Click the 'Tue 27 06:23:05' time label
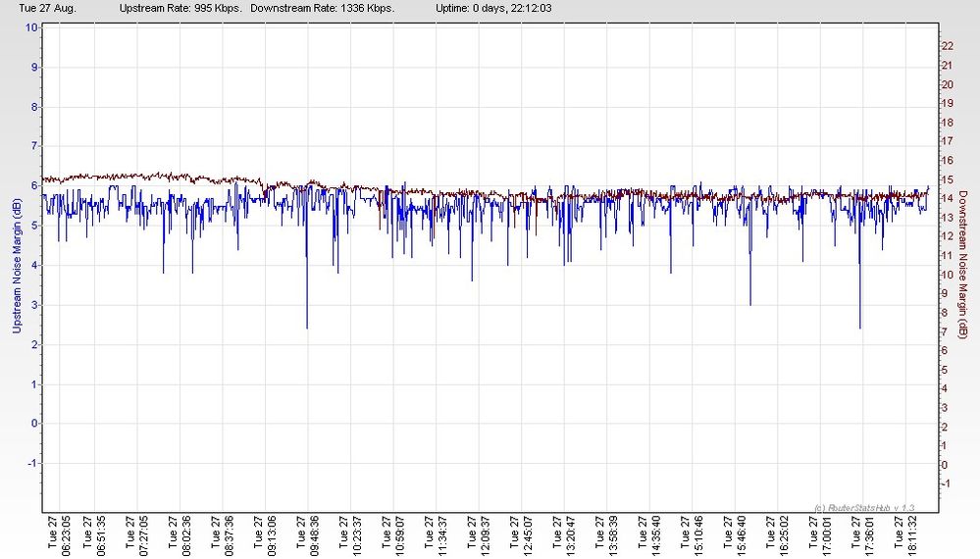Viewport: 980px width, 559px height. (60, 535)
